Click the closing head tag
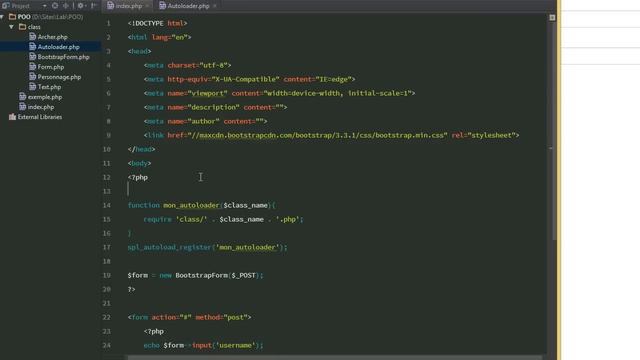This screenshot has width=640, height=360. (141, 149)
